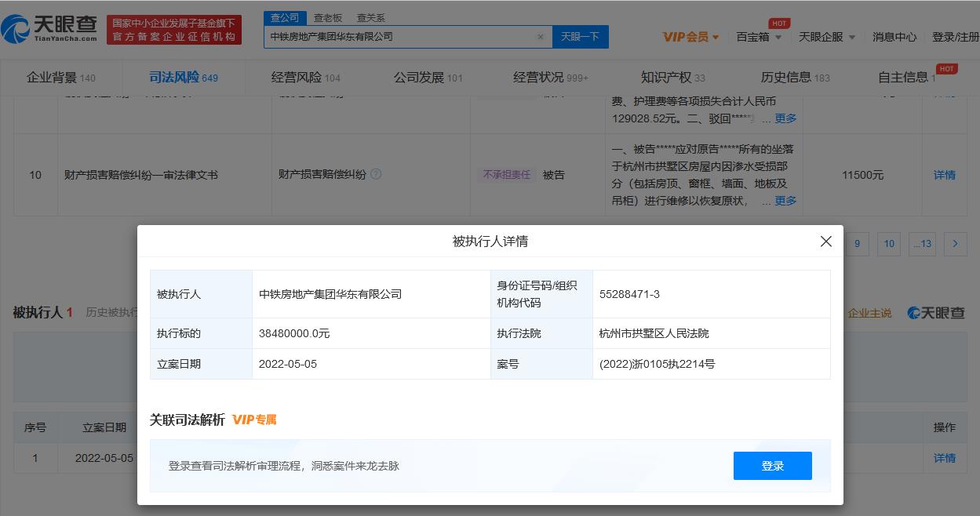Click the 操作 column header

pos(945,427)
